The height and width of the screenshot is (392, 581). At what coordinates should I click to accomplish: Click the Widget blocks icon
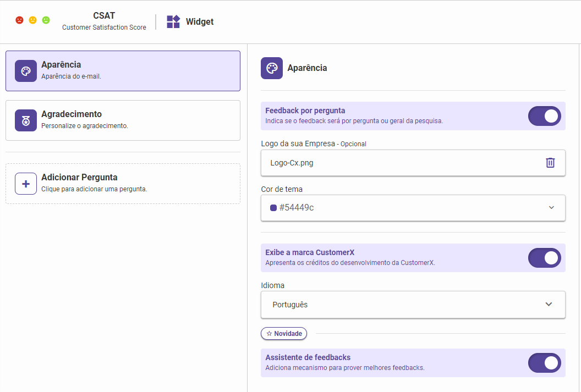(x=173, y=21)
